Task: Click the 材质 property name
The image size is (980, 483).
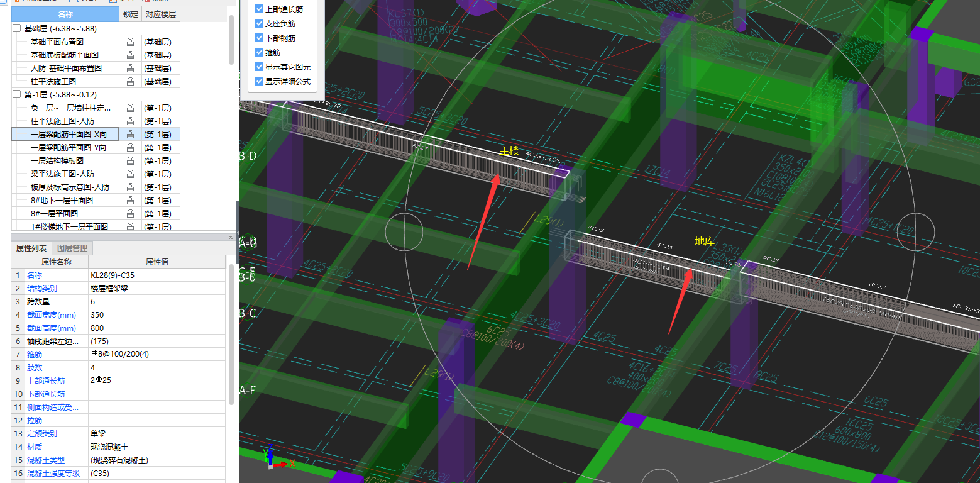Action: 34,447
